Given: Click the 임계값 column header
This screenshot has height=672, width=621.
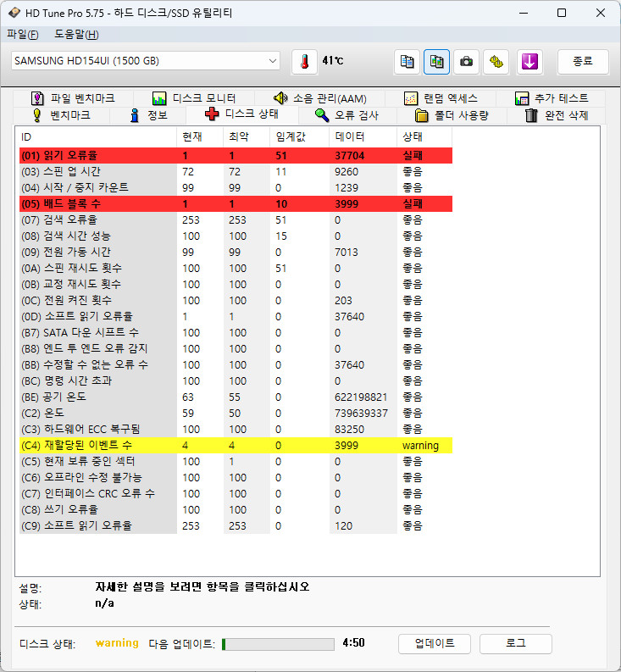Looking at the screenshot, I should 300,137.
